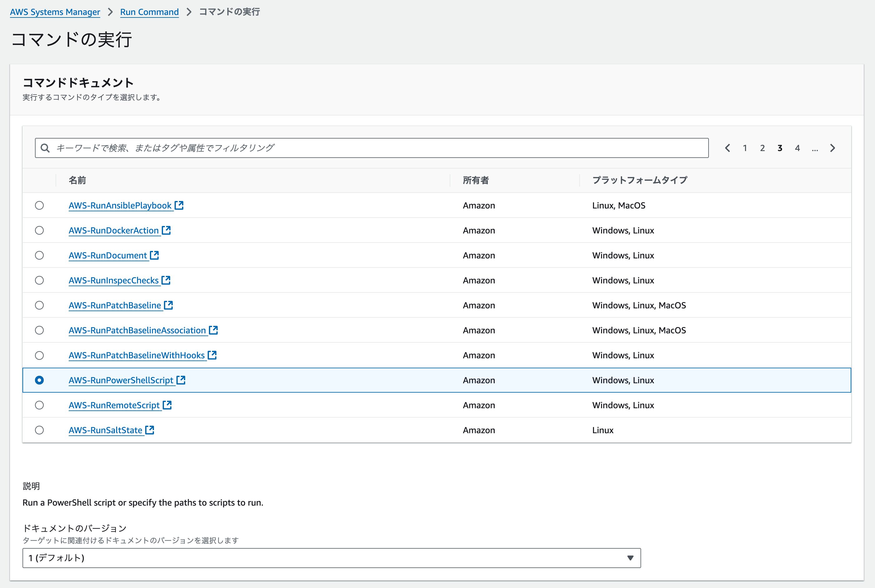Open the AWS-RunPatchBaselineAssociation document link

point(137,331)
